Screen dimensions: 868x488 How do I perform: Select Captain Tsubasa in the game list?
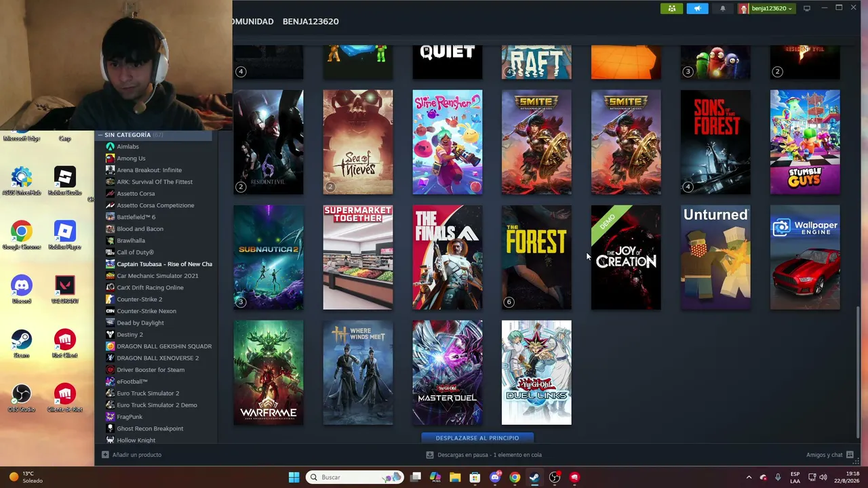[x=159, y=264]
